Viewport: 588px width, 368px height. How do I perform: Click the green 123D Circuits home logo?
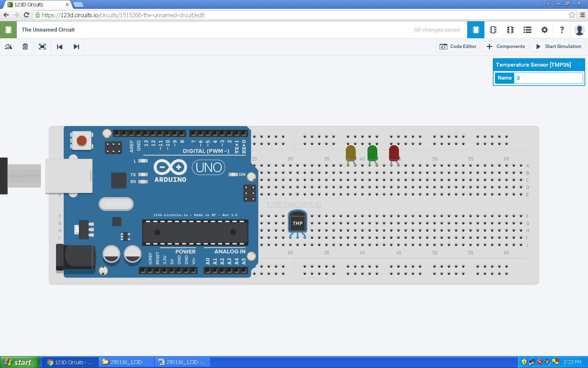[8, 30]
